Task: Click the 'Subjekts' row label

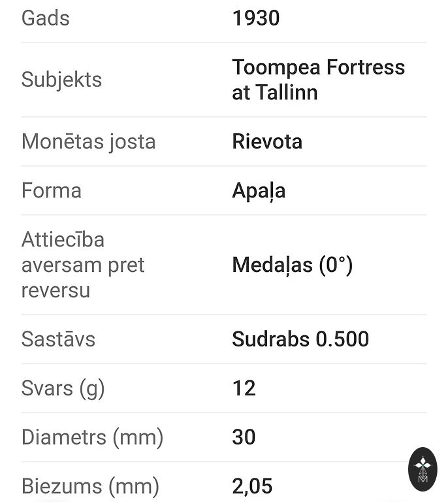Action: (x=62, y=80)
